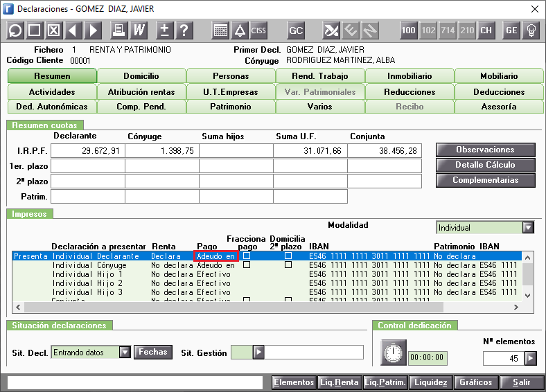Click the Salir button
This screenshot has height=392, width=546.
(x=522, y=382)
